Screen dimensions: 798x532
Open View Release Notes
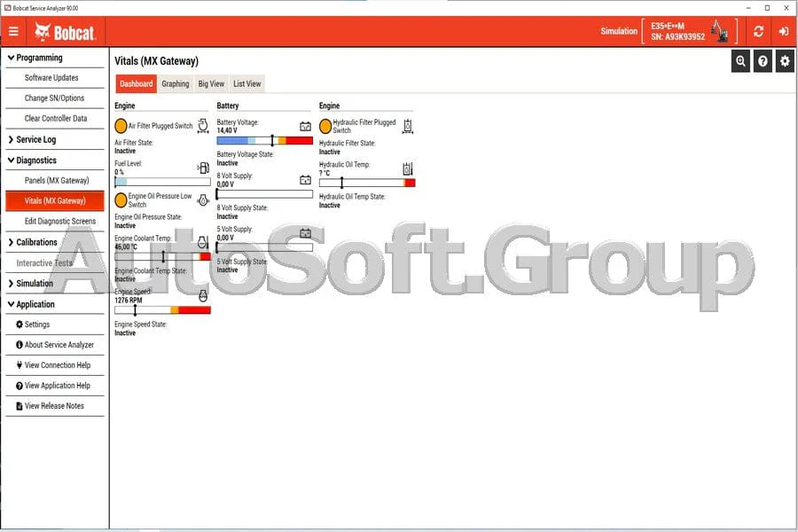click(x=55, y=406)
